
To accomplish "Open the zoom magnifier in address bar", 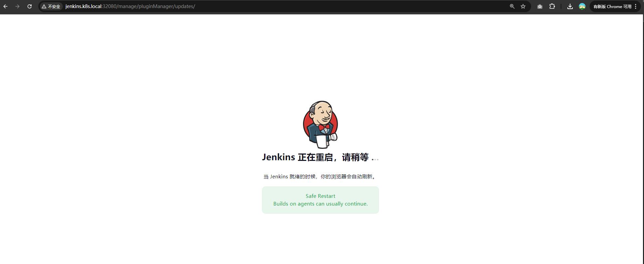I will (512, 6).
